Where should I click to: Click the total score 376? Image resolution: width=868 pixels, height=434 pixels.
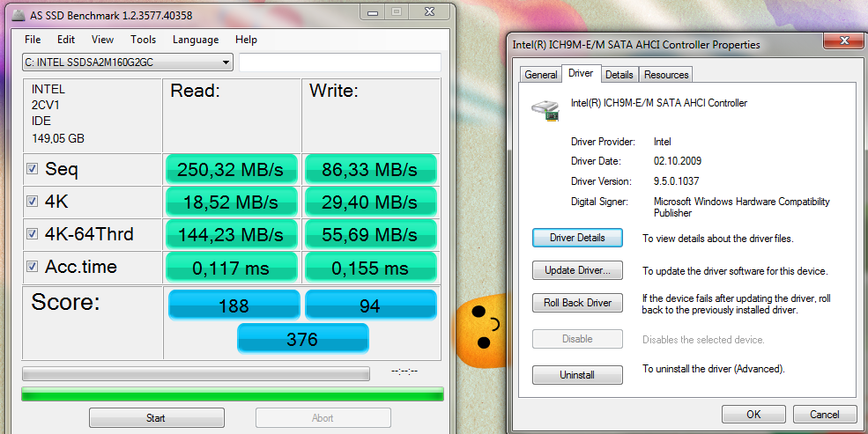pos(303,338)
